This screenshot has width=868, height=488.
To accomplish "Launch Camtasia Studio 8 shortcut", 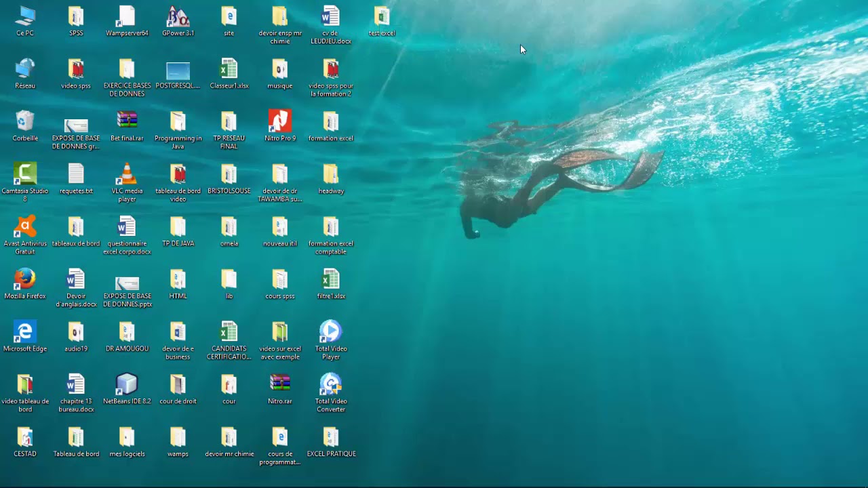I will point(25,182).
